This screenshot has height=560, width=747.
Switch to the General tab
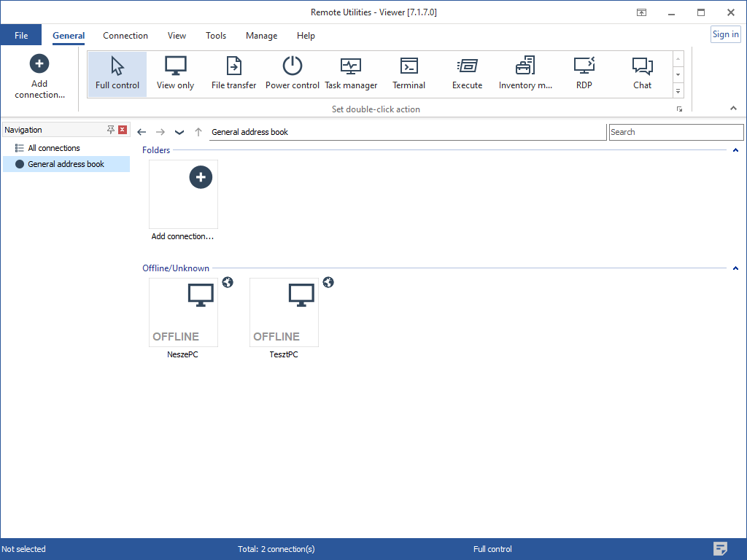(69, 36)
